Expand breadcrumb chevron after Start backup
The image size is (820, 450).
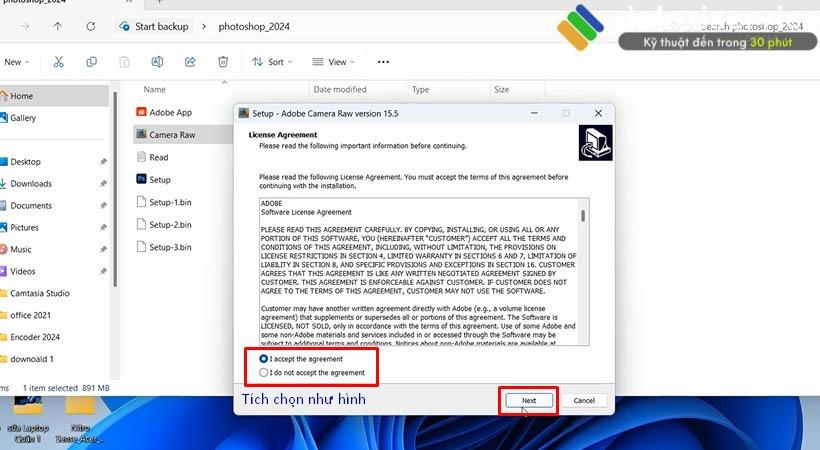click(x=204, y=26)
